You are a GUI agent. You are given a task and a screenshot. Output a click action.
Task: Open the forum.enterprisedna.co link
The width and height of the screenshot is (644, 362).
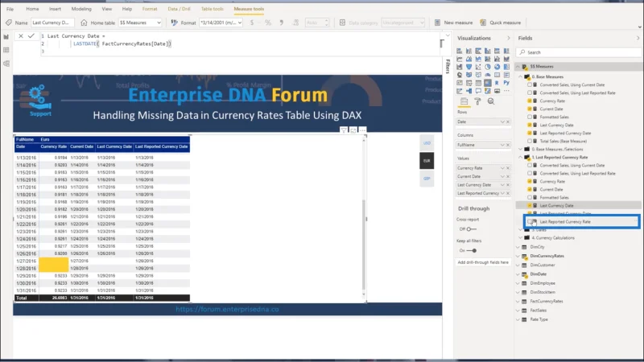[x=227, y=309]
